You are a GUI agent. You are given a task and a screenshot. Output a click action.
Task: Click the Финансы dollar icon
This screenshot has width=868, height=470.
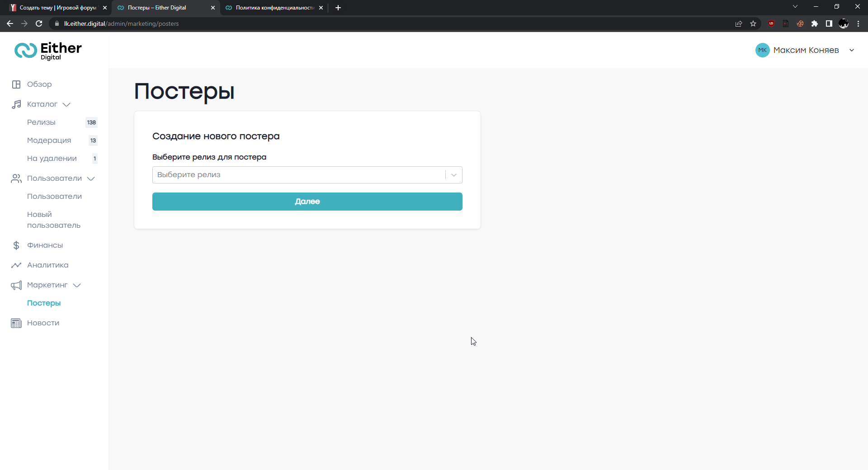[x=16, y=245]
